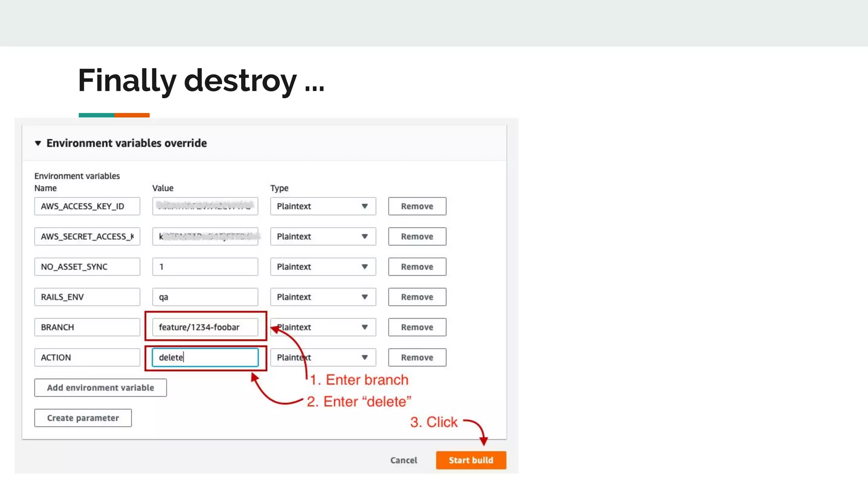Click the AWS_ACCESS_KEY_ID value field

[205, 206]
